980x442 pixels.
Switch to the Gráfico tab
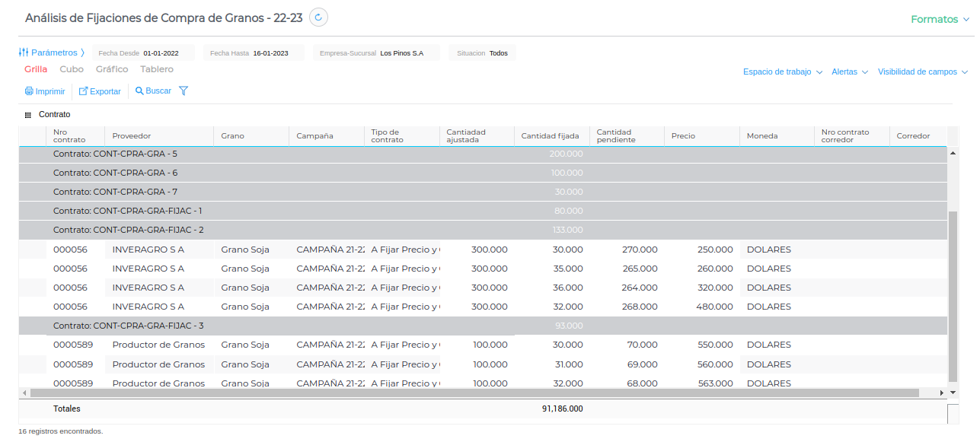pyautogui.click(x=112, y=69)
